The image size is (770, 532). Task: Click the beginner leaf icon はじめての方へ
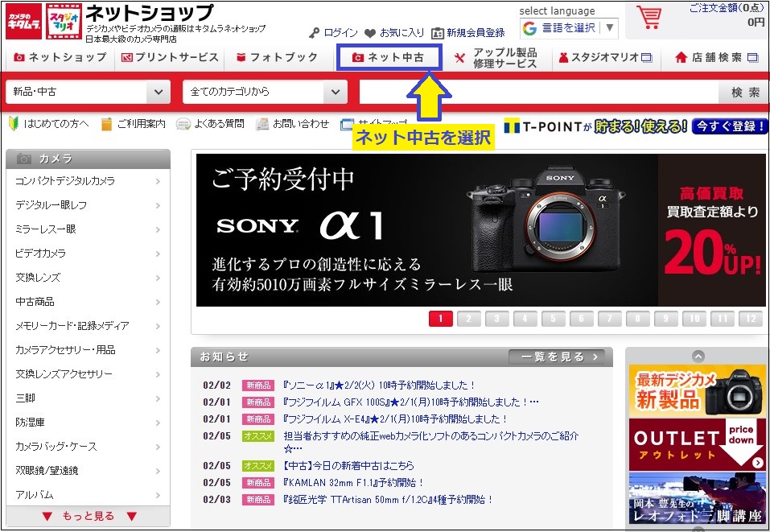(14, 123)
